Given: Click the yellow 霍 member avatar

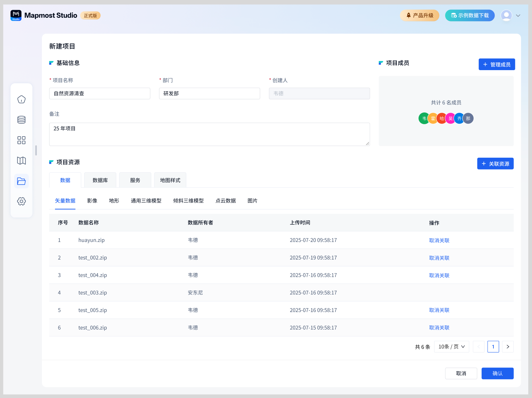Looking at the screenshot, I should click(x=433, y=118).
